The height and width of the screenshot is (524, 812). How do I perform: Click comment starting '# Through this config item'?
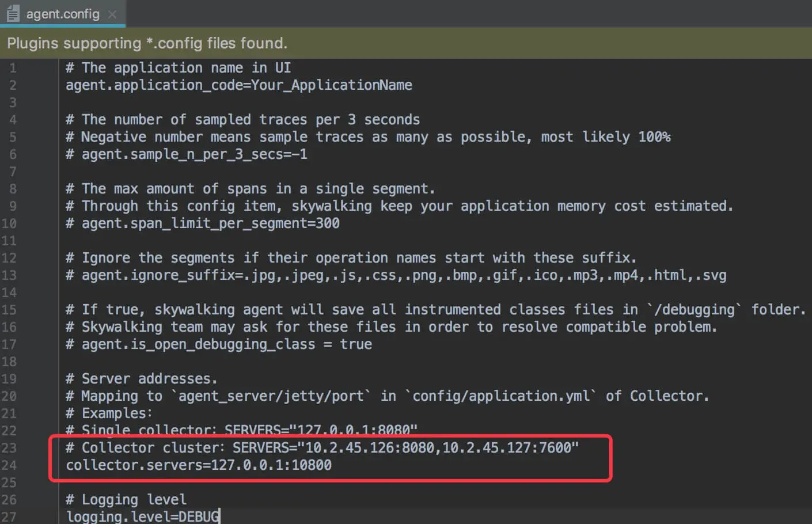pyautogui.click(x=399, y=206)
